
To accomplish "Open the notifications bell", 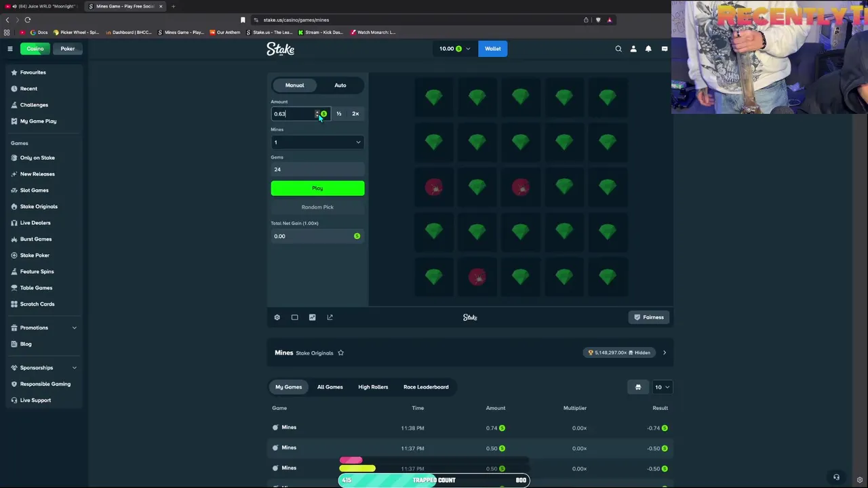I will click(x=648, y=49).
